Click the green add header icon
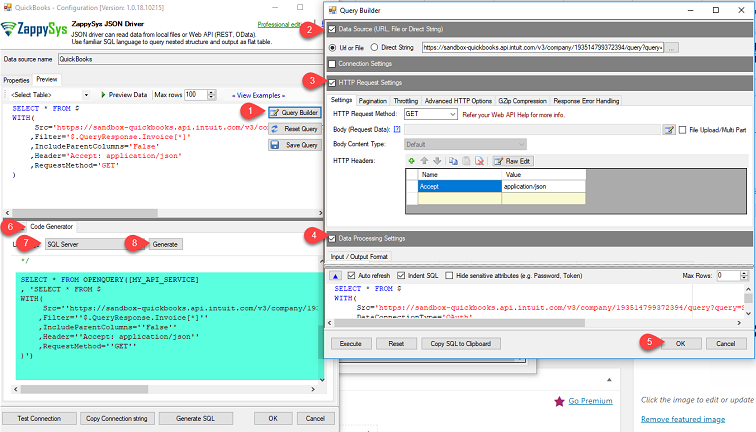The width and height of the screenshot is (756, 432). coord(410,160)
